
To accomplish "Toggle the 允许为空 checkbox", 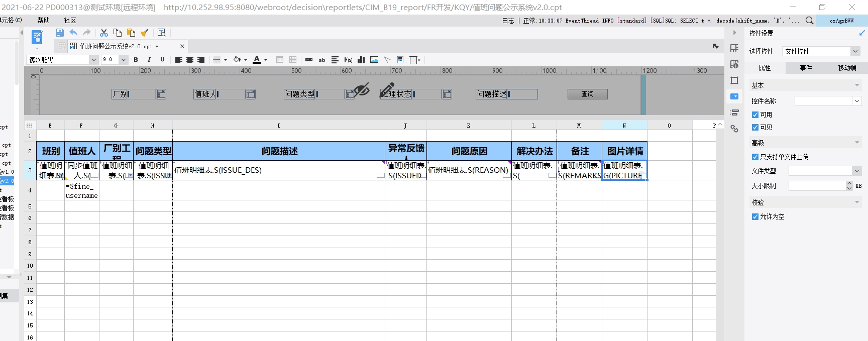I will click(x=755, y=217).
